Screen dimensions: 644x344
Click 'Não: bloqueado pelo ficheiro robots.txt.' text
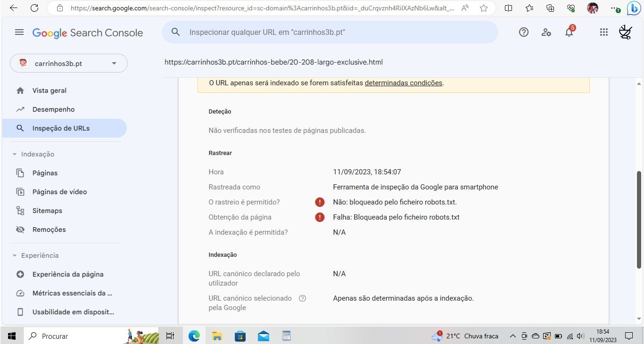point(395,202)
